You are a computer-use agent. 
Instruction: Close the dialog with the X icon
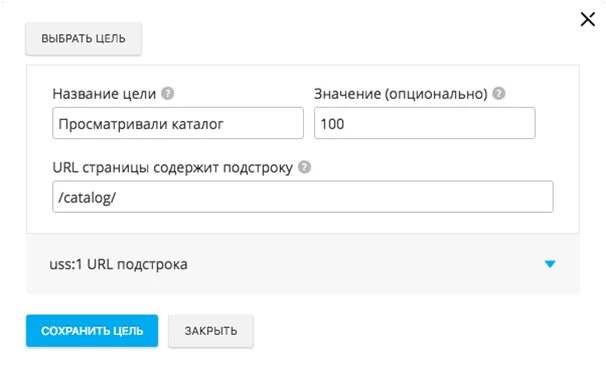pos(587,19)
